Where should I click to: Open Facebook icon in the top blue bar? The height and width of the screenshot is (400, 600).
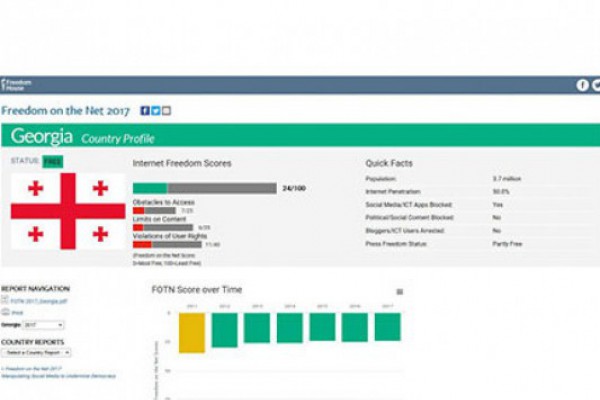(x=582, y=85)
